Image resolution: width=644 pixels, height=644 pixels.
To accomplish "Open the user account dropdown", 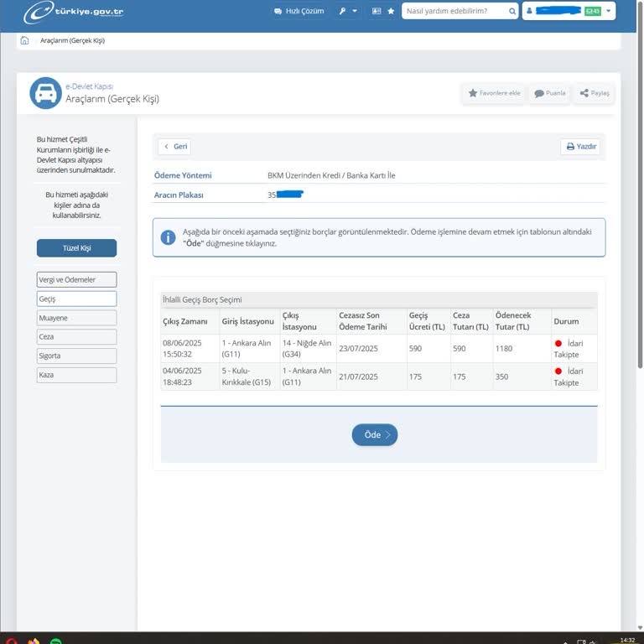I will click(x=569, y=12).
